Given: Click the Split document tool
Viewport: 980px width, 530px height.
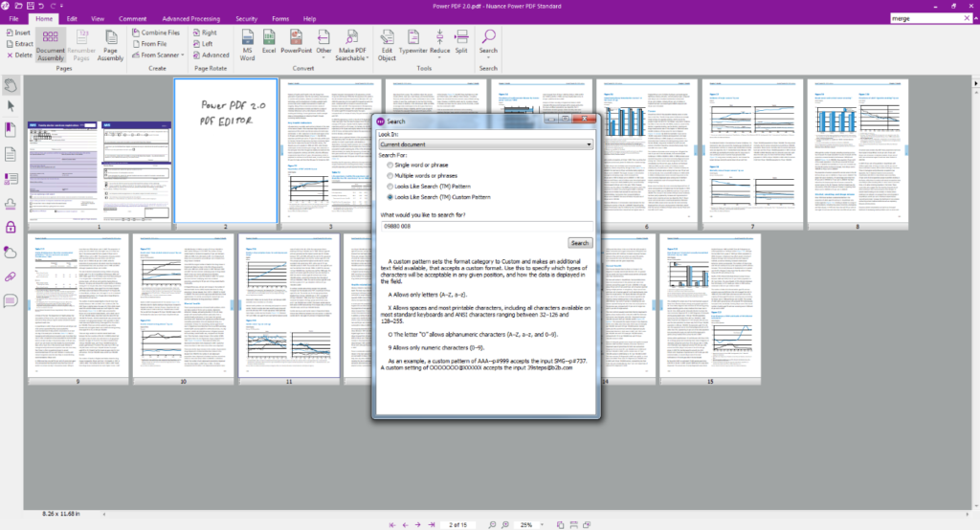Looking at the screenshot, I should coord(461,41).
